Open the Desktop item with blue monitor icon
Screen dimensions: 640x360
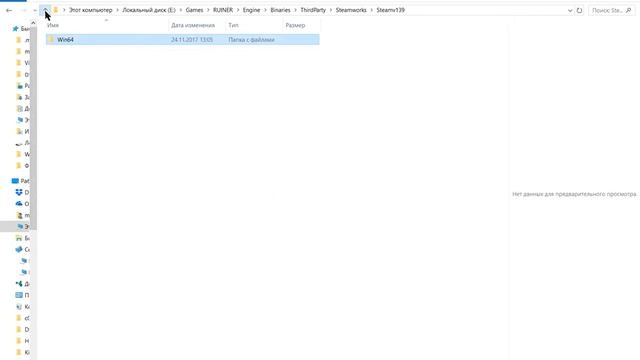coord(15,181)
